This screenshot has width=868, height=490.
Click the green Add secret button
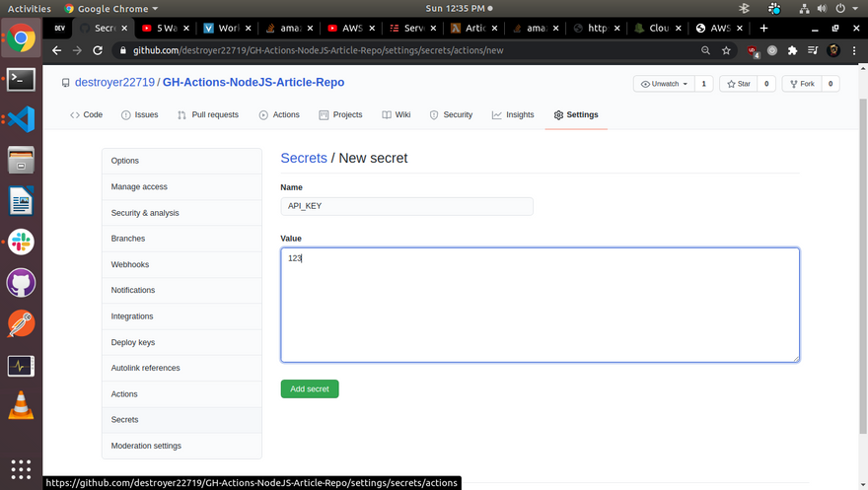click(x=309, y=389)
